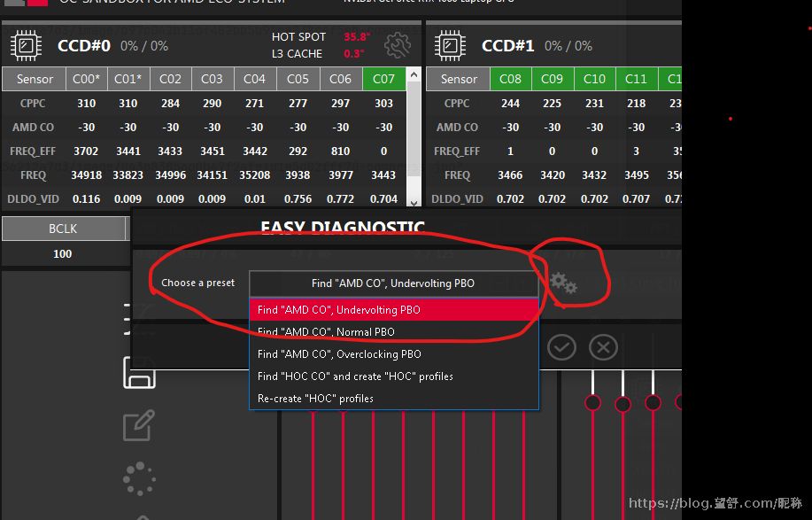Select highlighted Find "AMD CO", Undervolting PBO option
Viewport: 812px width, 520px height.
393,310
